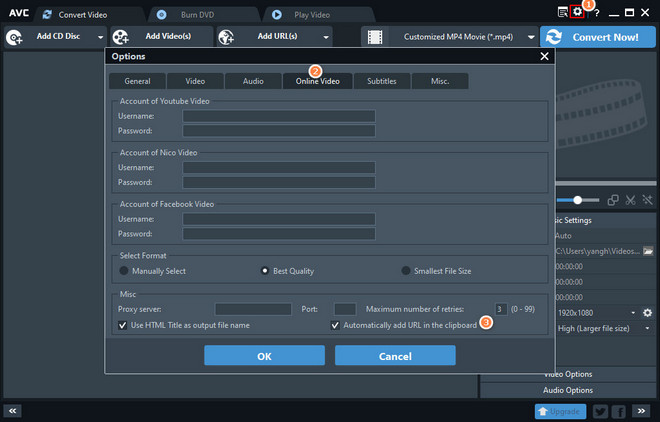
Task: Switch to Misc. tab
Action: point(440,81)
